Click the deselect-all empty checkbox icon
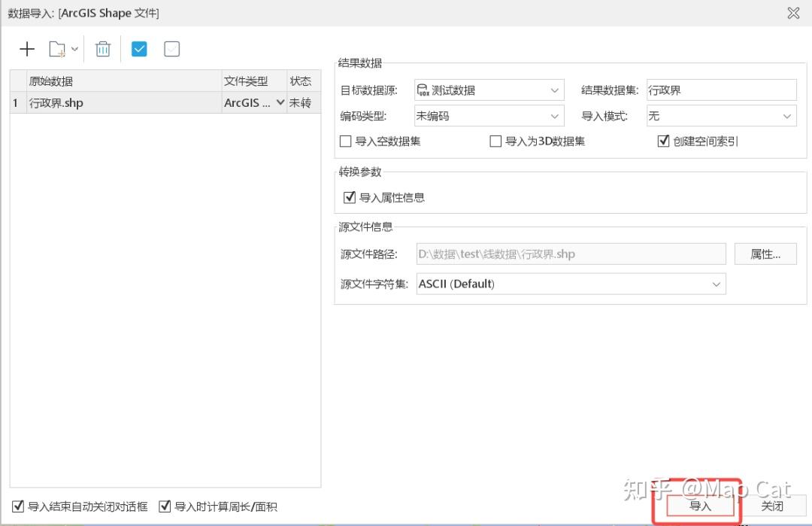 pos(171,48)
